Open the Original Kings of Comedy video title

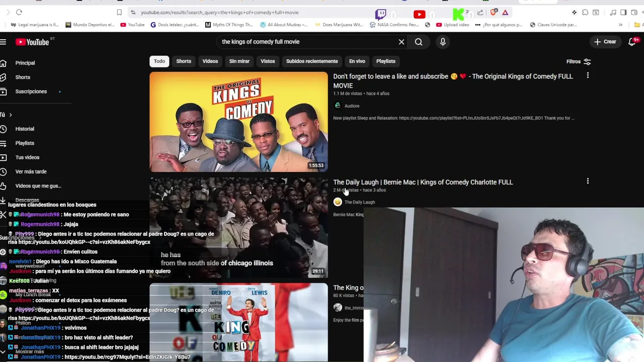pyautogui.click(x=453, y=81)
